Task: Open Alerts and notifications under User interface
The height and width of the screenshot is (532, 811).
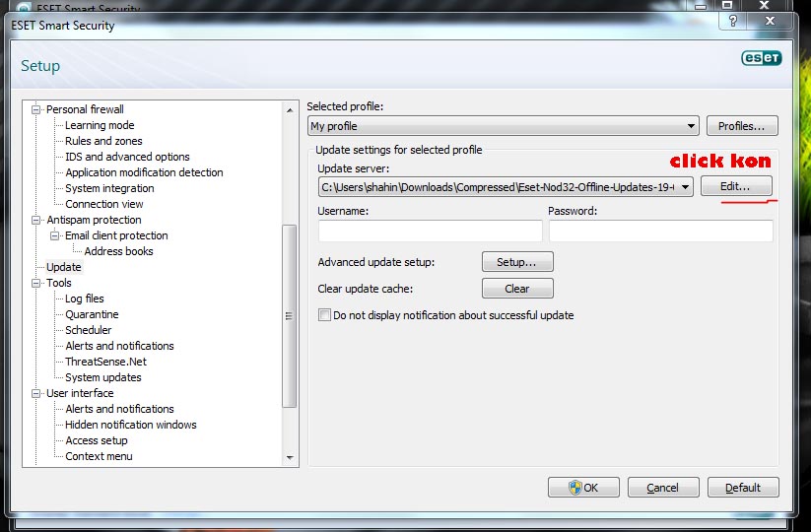Action: 119,409
